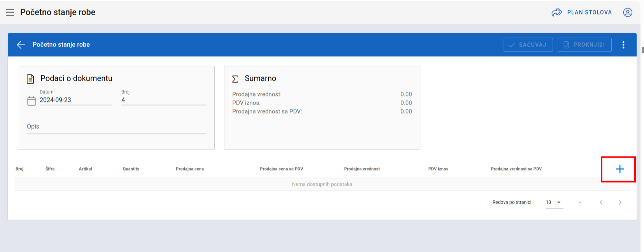Image resolution: width=644 pixels, height=252 pixels.
Task: Click the Broj column header
Action: [19, 169]
